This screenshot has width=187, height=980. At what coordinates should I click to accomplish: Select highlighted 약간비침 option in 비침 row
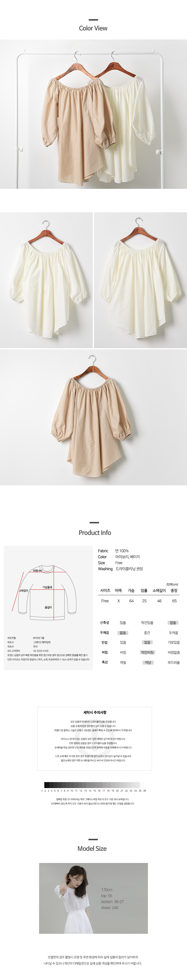click(147, 652)
